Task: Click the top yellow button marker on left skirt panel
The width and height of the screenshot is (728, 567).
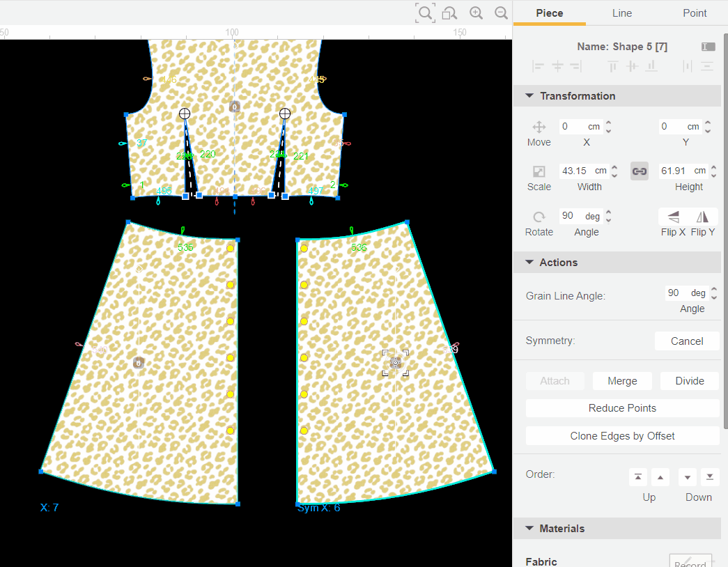Action: click(231, 249)
